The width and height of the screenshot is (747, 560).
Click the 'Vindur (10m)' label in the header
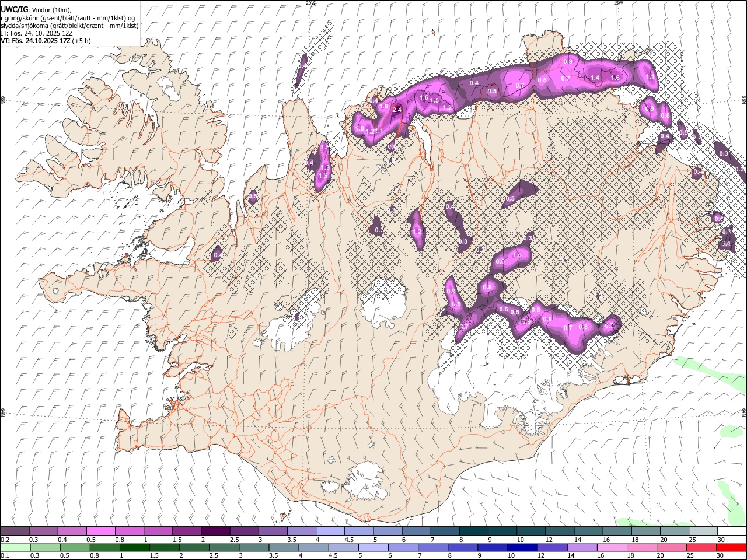click(x=51, y=10)
